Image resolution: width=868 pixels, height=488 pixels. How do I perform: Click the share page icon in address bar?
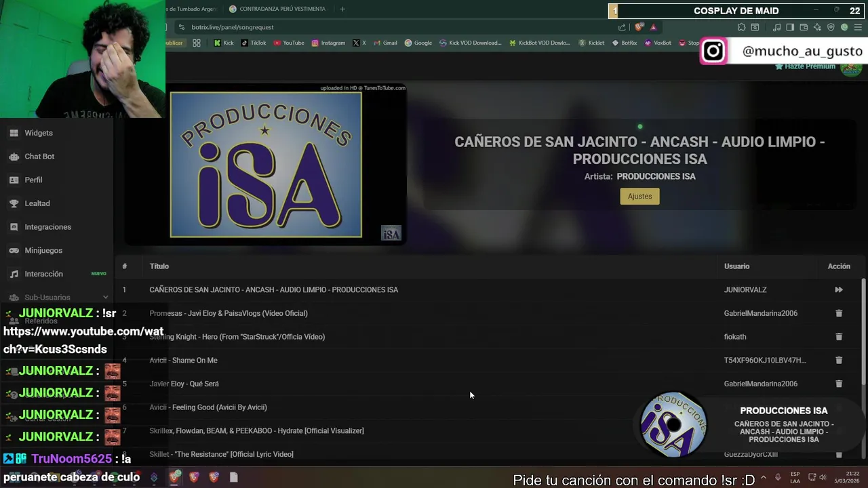pyautogui.click(x=622, y=27)
